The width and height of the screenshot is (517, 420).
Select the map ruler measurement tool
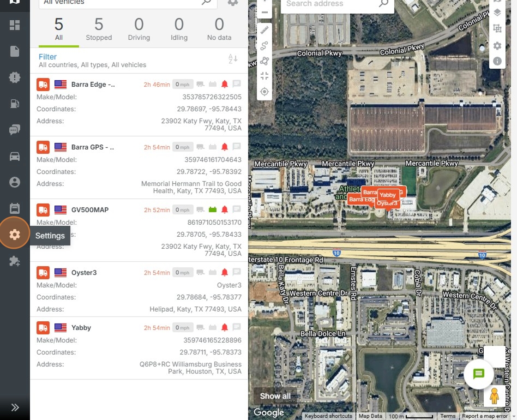pos(265,30)
